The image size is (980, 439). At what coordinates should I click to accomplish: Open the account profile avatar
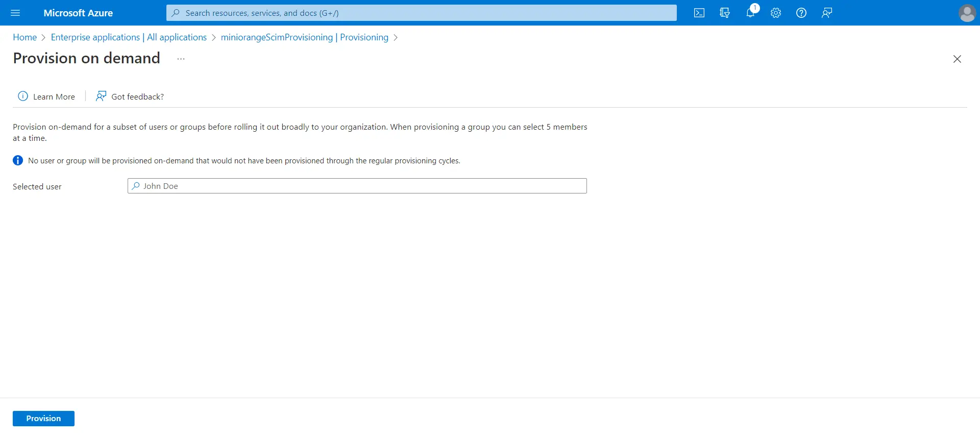pos(967,13)
